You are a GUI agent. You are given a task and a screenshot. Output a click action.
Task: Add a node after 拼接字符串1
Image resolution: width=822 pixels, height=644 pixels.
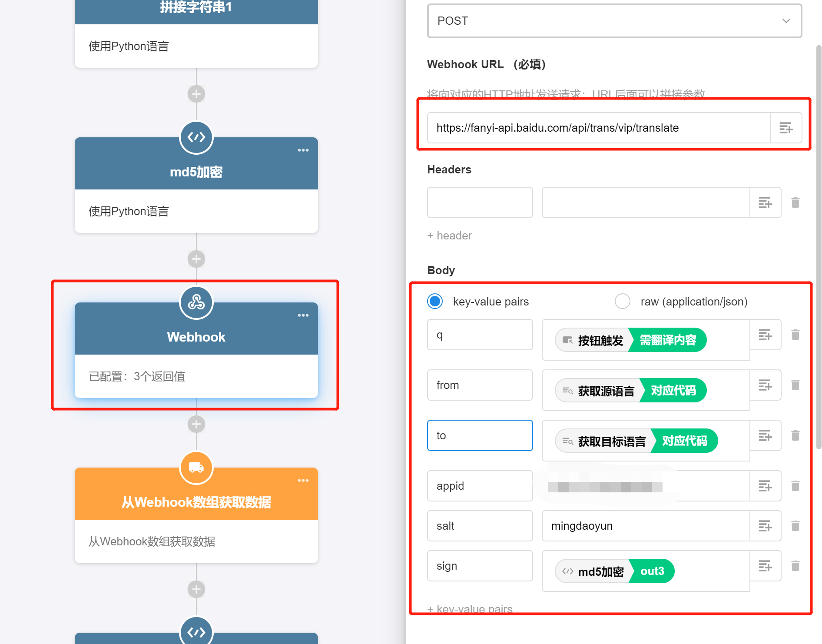pyautogui.click(x=196, y=94)
